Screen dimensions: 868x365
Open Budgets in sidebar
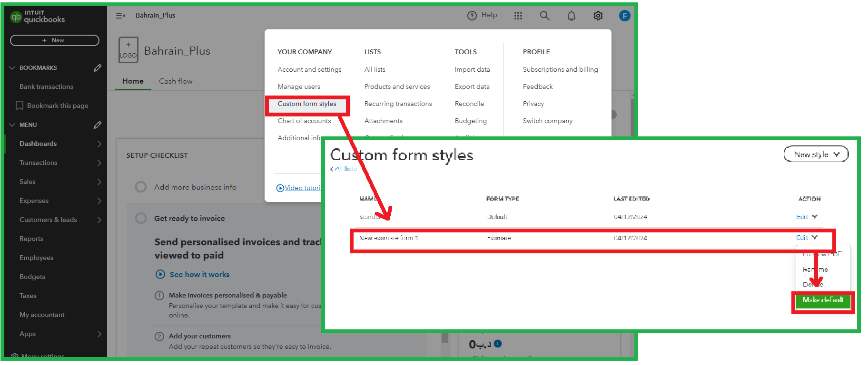(32, 277)
